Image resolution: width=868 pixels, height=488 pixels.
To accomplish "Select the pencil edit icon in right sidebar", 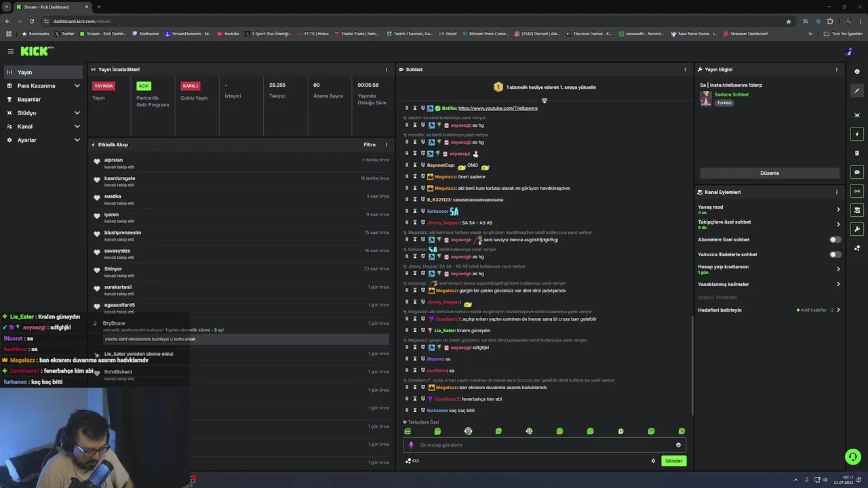I will pos(857,90).
